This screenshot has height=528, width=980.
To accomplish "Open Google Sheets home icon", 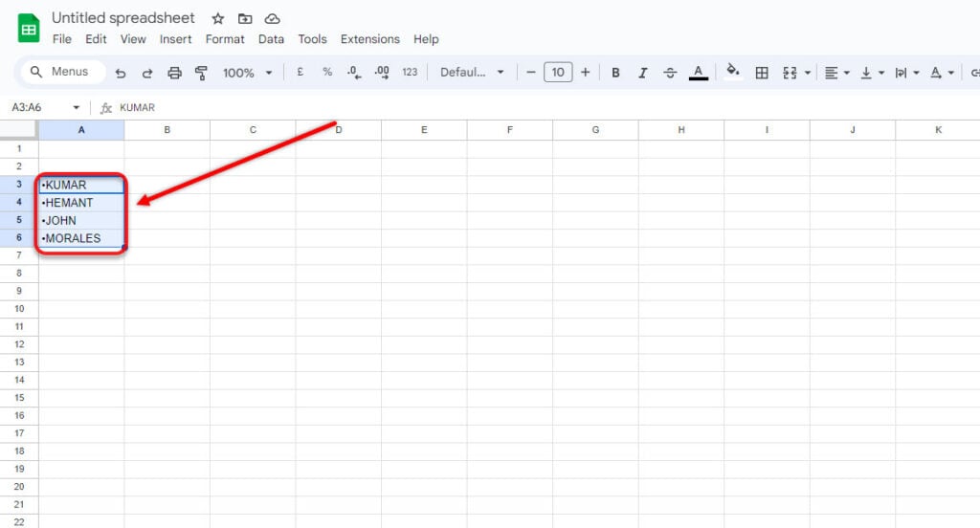I will tap(29, 29).
